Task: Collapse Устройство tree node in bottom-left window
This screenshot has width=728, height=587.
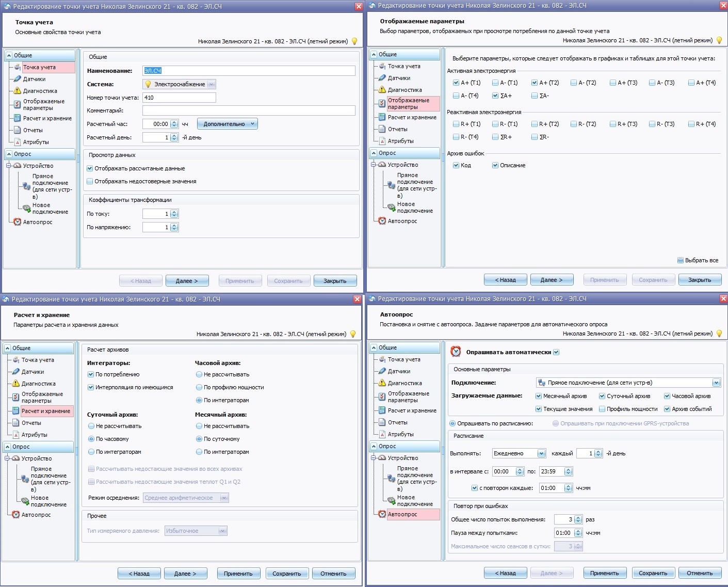Action: pos(7,458)
